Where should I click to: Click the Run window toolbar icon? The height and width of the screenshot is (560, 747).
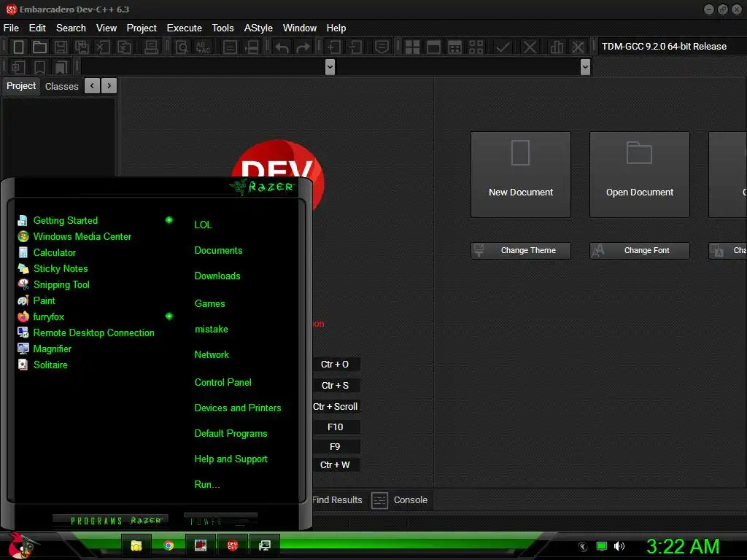point(433,47)
